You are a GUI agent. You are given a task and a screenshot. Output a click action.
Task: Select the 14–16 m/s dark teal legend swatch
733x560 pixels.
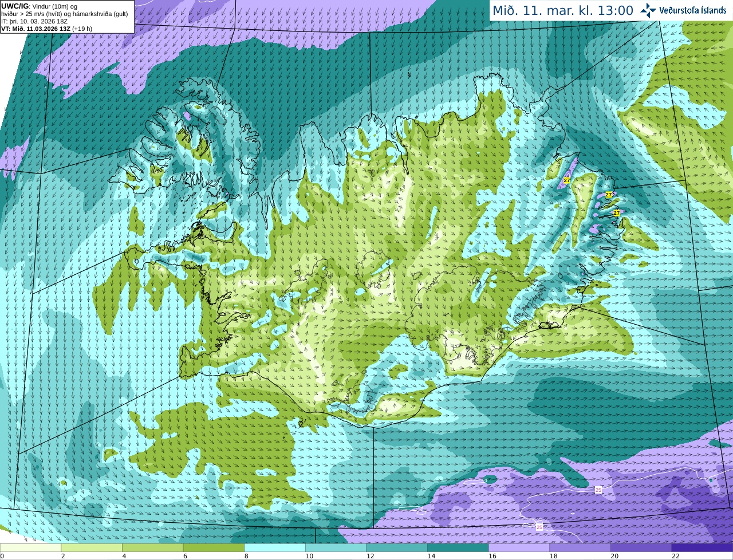(x=458, y=547)
